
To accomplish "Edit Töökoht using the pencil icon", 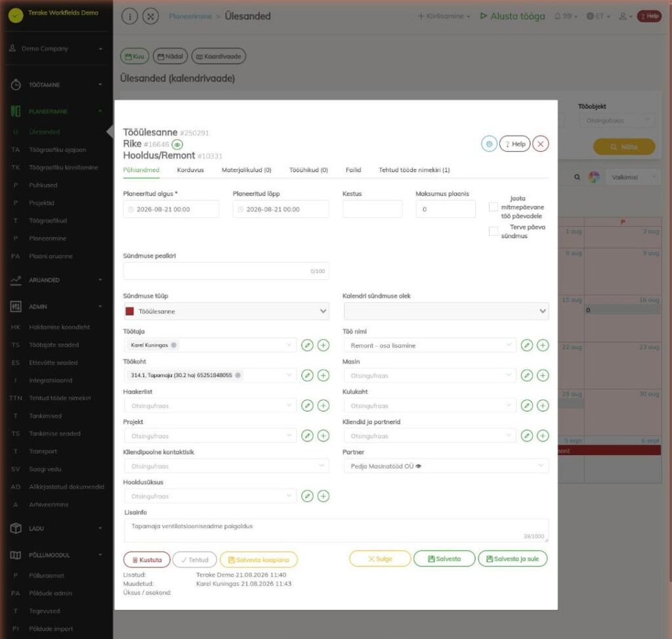I will click(307, 375).
